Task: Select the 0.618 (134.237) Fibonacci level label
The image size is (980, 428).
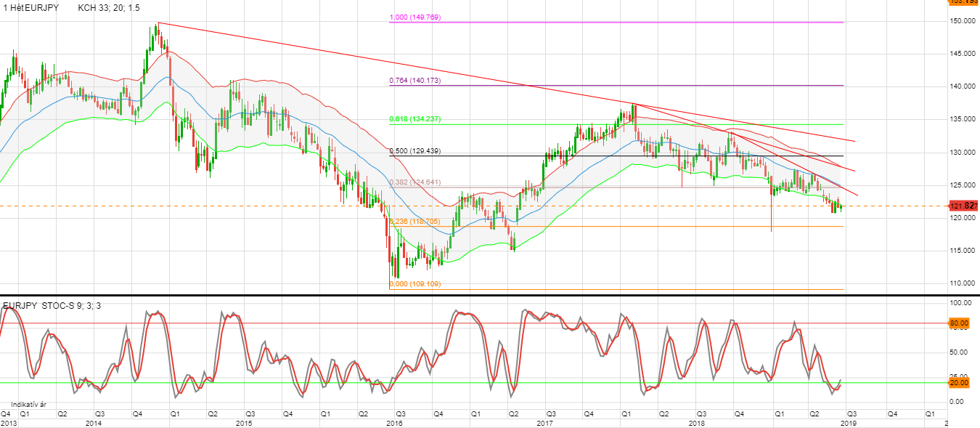Action: [x=415, y=119]
